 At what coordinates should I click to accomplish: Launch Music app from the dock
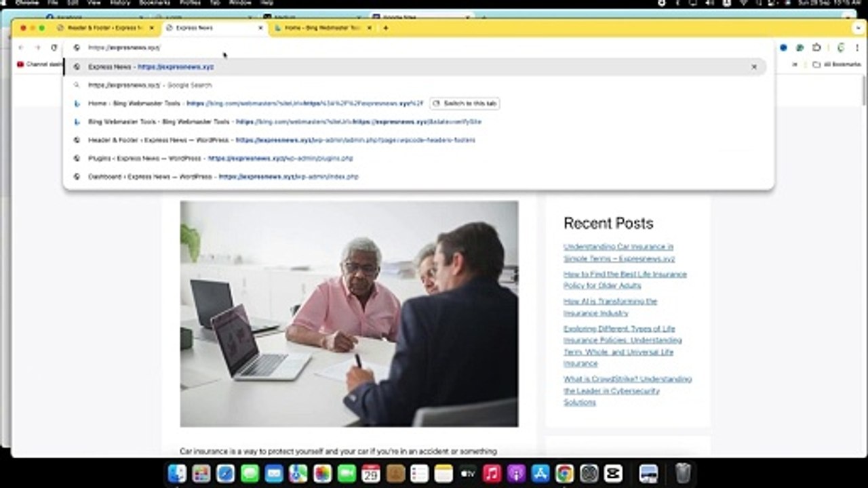click(492, 473)
